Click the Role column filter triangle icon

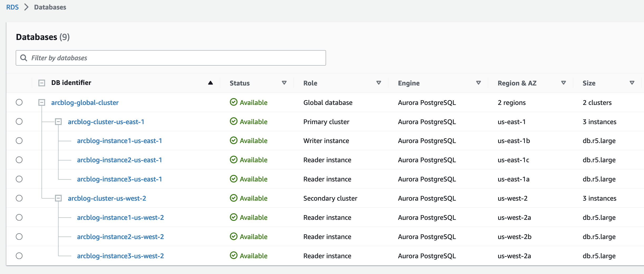pyautogui.click(x=379, y=83)
